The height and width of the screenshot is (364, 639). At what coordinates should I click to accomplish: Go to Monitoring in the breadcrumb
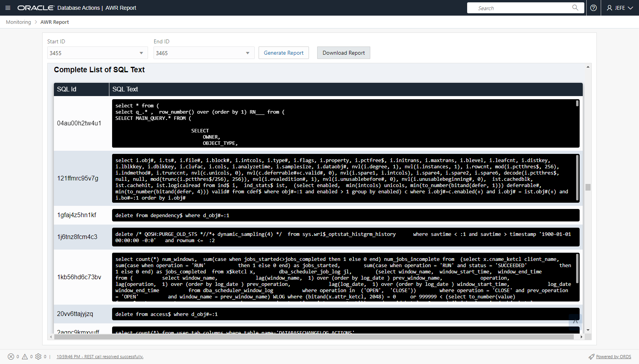[18, 22]
